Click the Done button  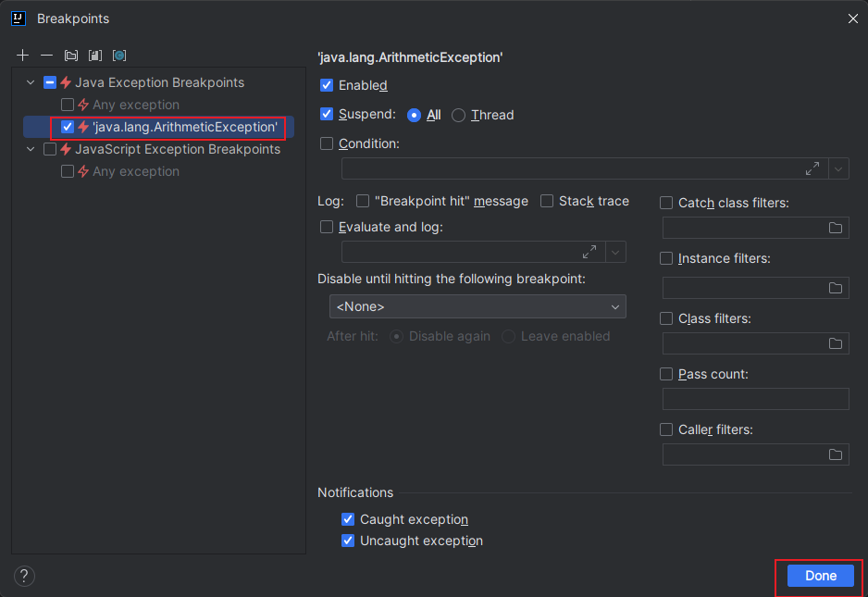pos(820,576)
